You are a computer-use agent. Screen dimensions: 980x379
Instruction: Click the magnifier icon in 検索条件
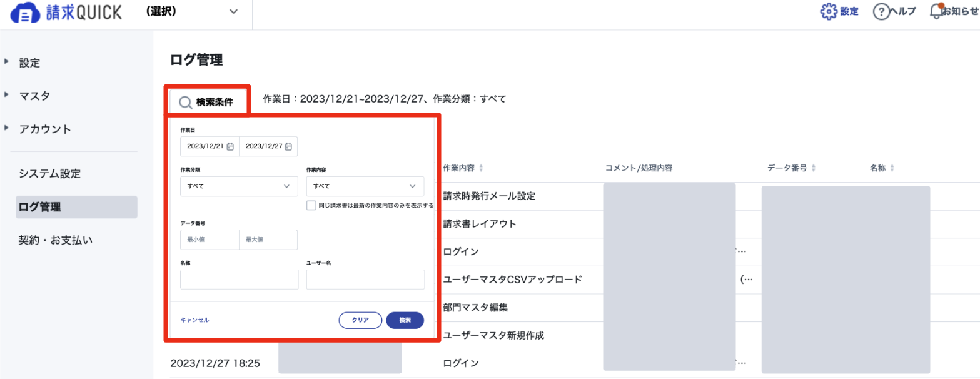[185, 103]
